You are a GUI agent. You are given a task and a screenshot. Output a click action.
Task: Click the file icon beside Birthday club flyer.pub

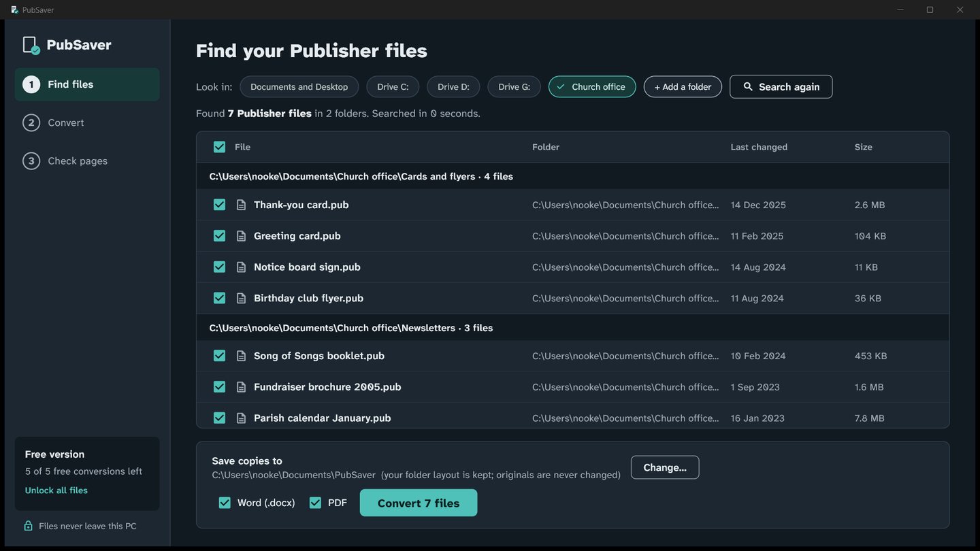[x=241, y=298]
